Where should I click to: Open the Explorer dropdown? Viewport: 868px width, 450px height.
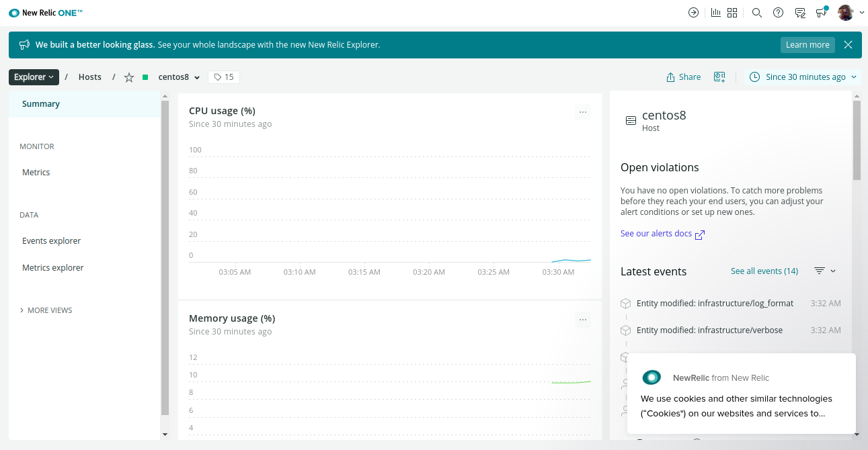coord(34,77)
